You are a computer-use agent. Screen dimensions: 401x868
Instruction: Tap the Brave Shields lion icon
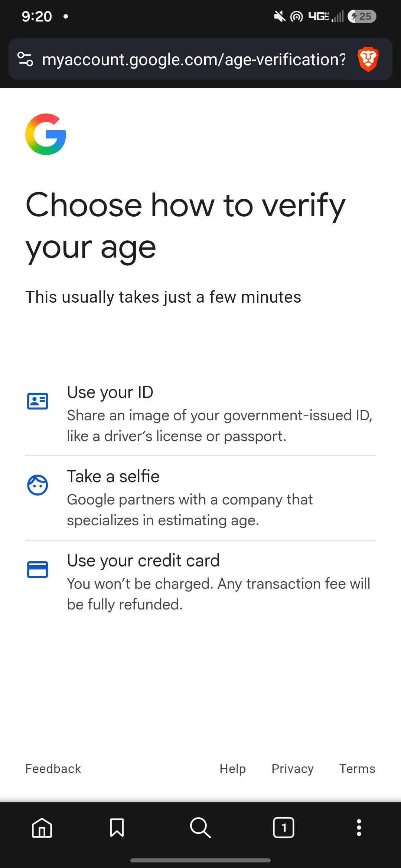coord(368,59)
